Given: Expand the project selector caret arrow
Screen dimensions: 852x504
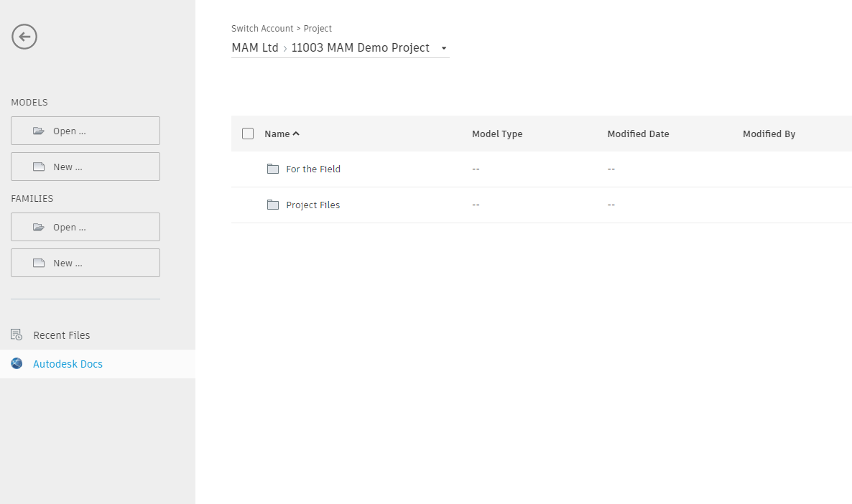Looking at the screenshot, I should (444, 47).
